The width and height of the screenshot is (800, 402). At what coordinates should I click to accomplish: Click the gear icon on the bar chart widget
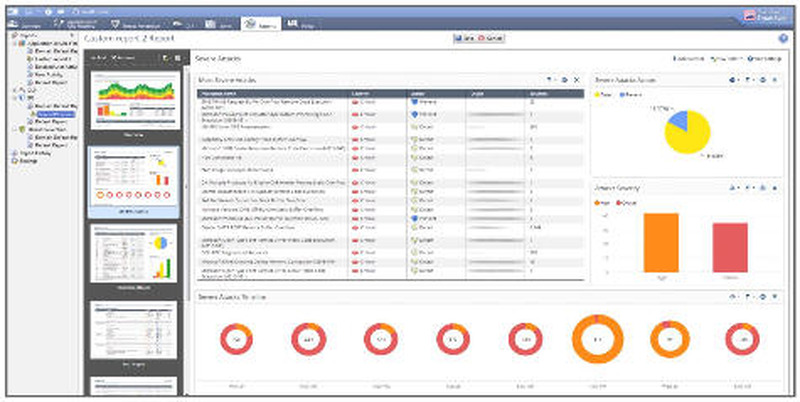[x=764, y=187]
